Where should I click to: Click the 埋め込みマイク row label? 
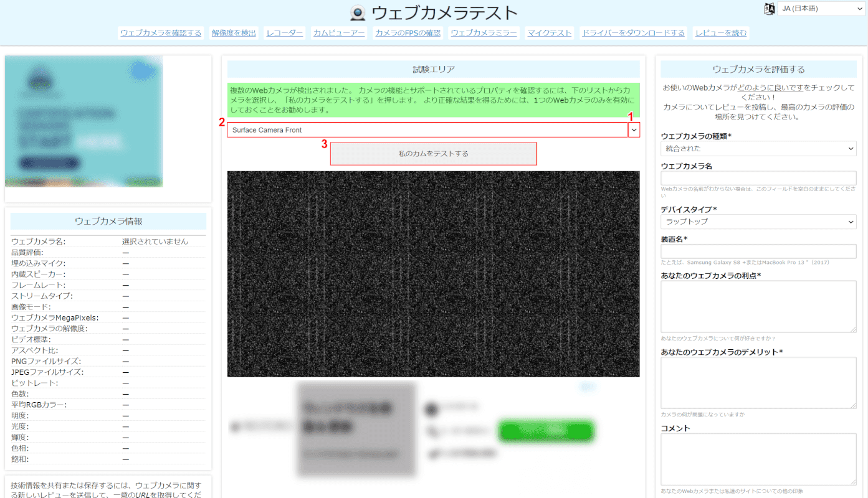pyautogui.click(x=39, y=263)
